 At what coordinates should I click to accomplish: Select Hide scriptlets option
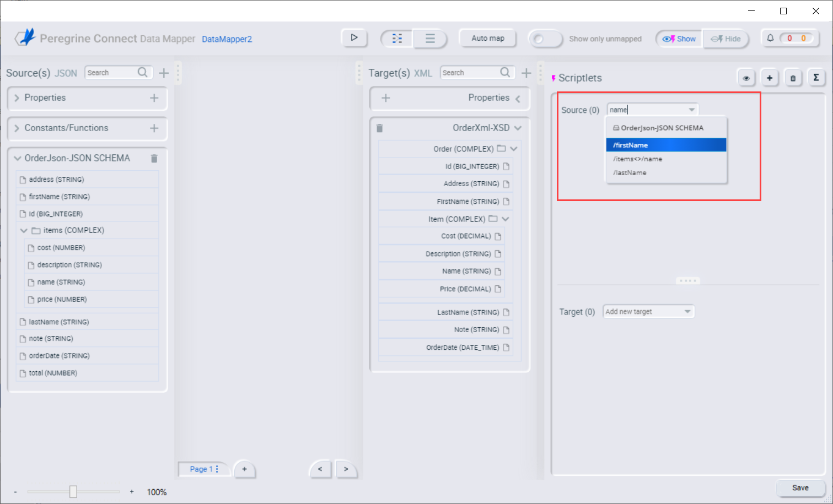[x=725, y=39]
